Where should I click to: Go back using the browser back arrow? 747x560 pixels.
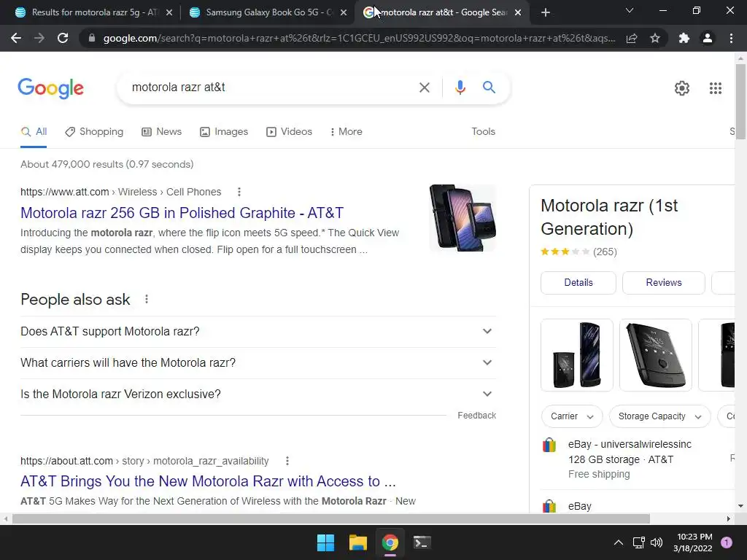pyautogui.click(x=16, y=38)
